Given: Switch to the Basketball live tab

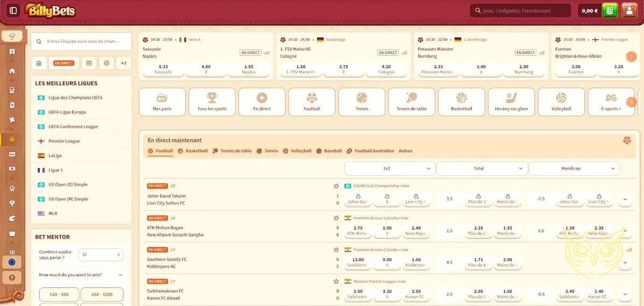Looking at the screenshot, I should tap(193, 151).
